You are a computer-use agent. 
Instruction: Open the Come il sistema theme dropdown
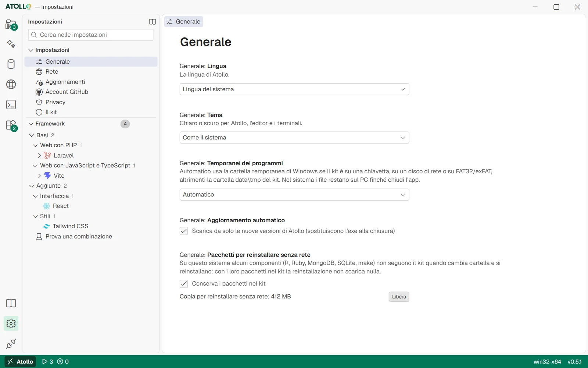tap(294, 138)
